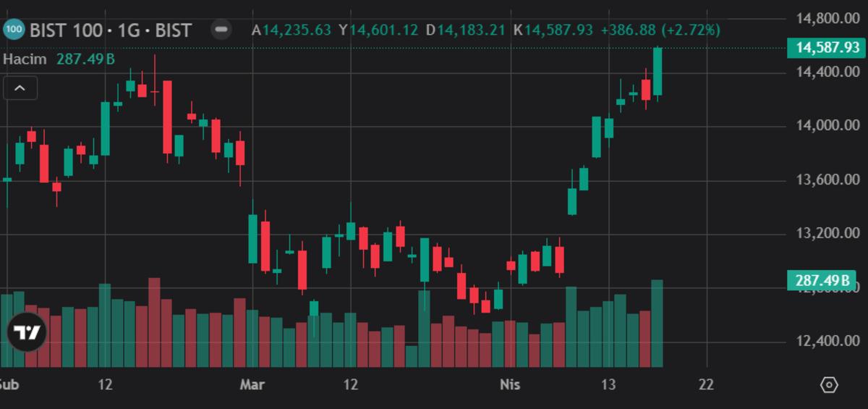Select the Mar label on the time axis
Screen dimensions: 868x409
252,384
